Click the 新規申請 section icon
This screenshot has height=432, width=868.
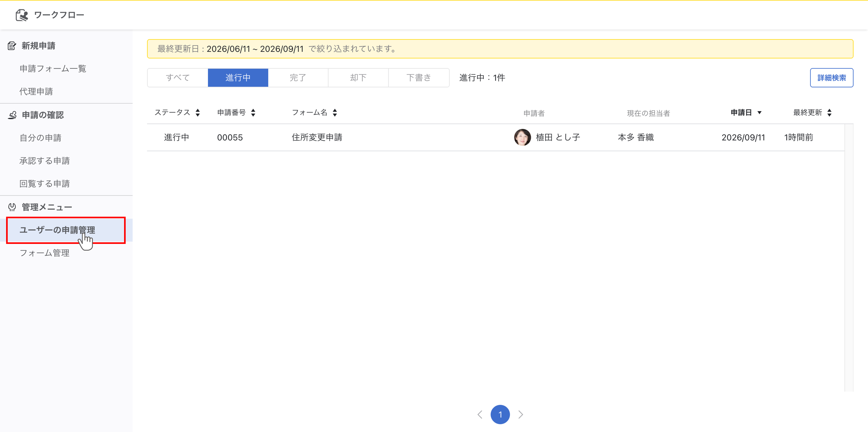tap(12, 46)
